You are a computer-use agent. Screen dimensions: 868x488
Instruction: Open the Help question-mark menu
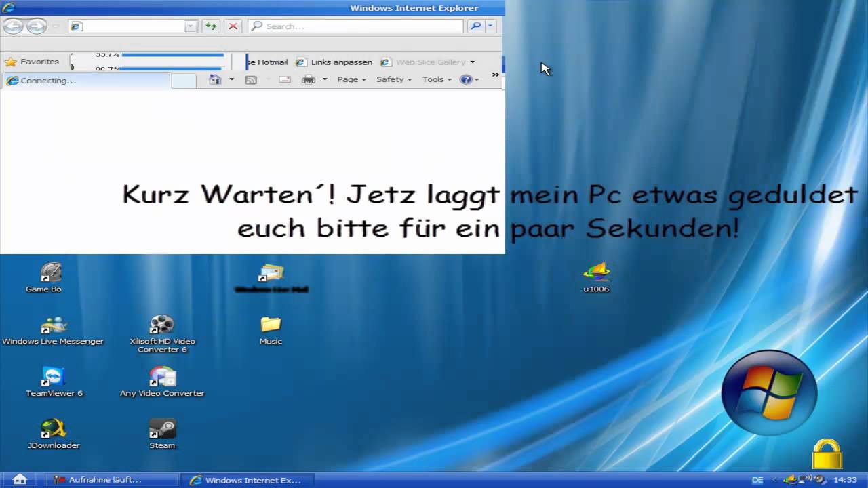click(x=469, y=79)
